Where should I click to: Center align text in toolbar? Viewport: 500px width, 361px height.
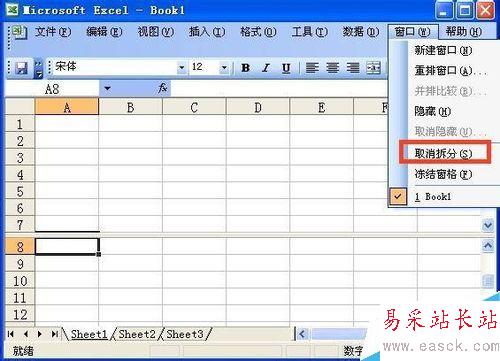[333, 68]
